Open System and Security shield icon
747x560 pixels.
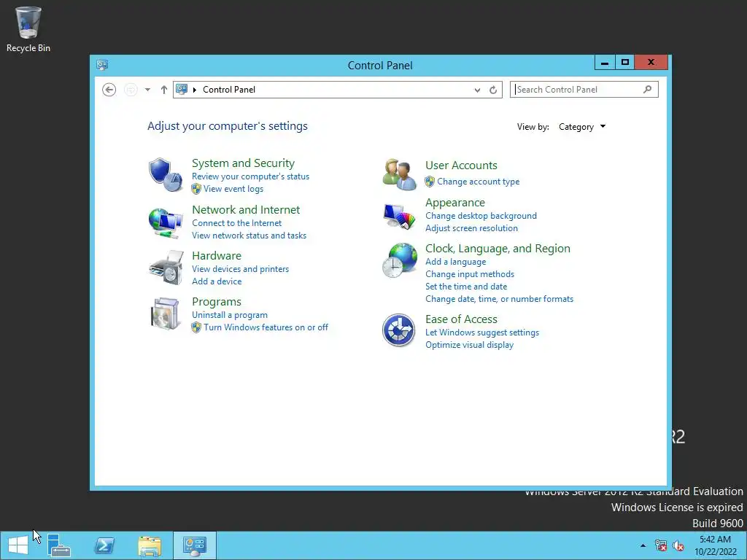166,175
